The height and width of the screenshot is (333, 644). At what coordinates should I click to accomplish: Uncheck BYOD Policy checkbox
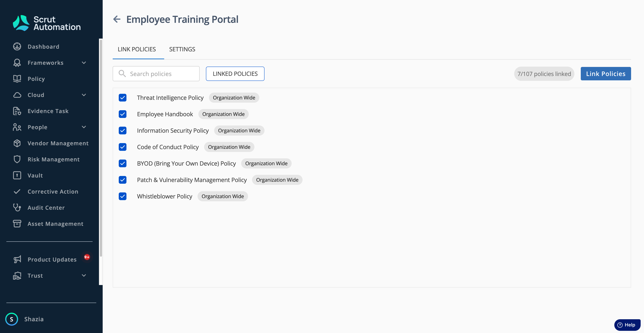tap(122, 164)
